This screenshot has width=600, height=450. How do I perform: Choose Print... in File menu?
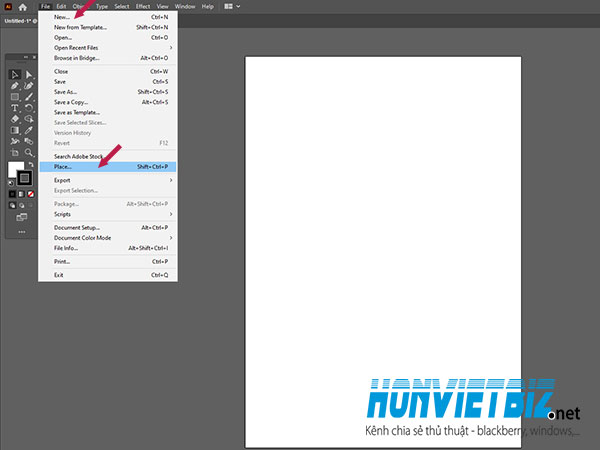pos(108,262)
